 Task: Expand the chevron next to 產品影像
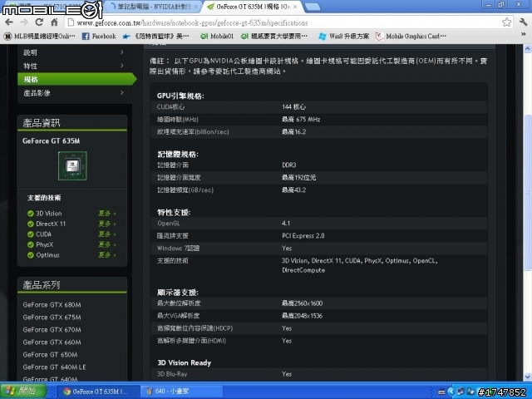[x=122, y=92]
